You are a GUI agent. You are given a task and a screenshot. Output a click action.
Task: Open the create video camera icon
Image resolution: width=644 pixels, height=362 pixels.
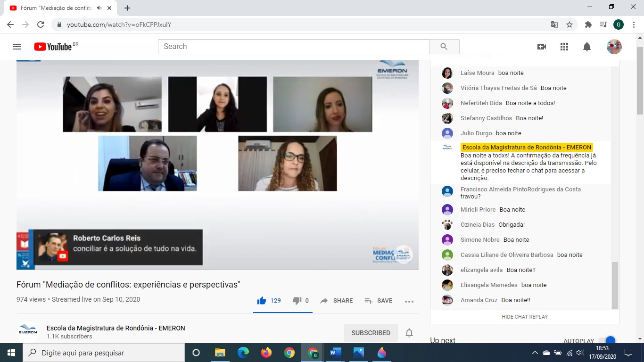[x=542, y=47]
